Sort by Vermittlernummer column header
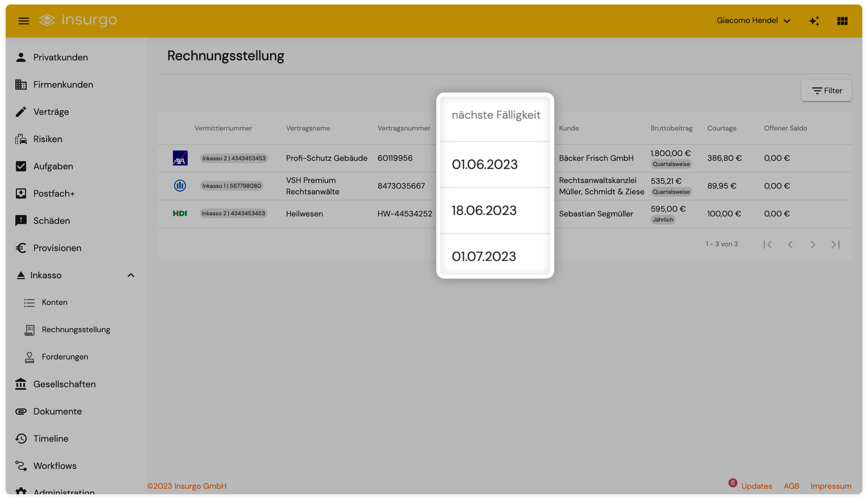868x501 pixels. pos(223,128)
